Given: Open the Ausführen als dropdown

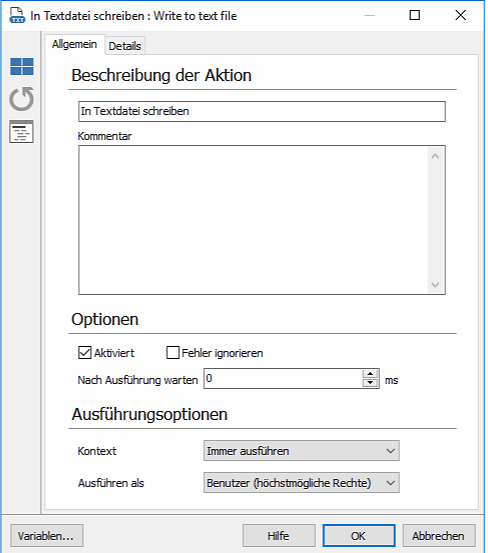Looking at the screenshot, I should pyautogui.click(x=301, y=483).
